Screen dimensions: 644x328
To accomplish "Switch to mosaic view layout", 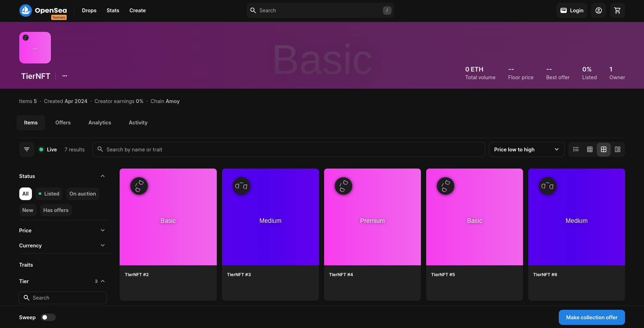I will tap(617, 150).
